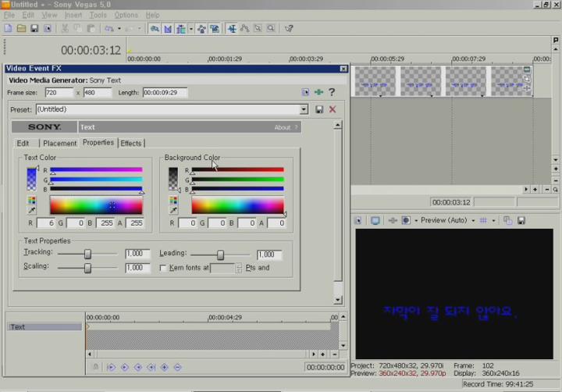562x392 pixels.
Task: Open the Edit menu
Action: coord(28,15)
